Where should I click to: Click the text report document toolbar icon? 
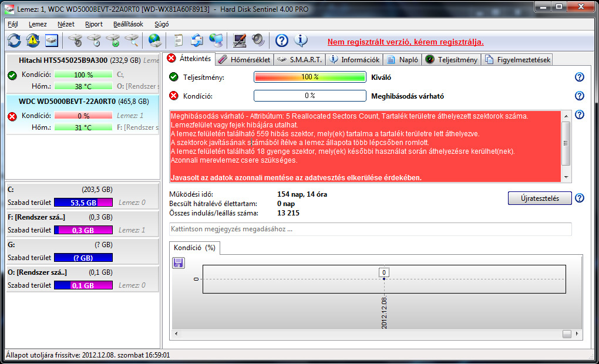(179, 41)
